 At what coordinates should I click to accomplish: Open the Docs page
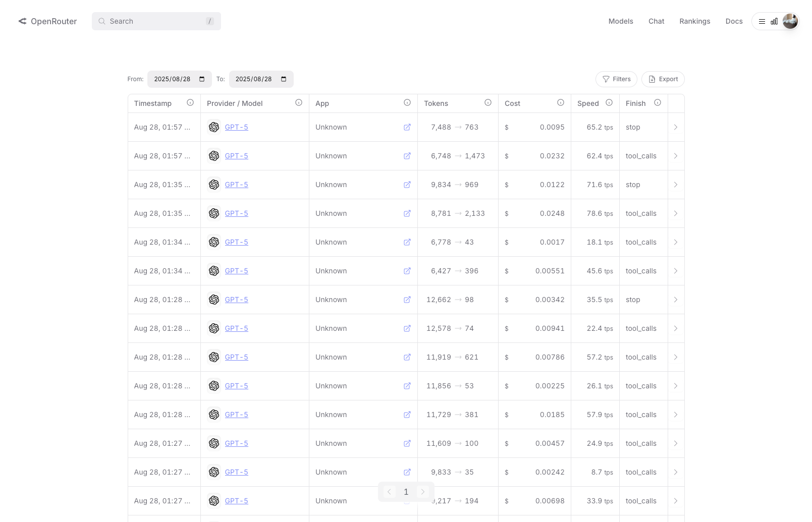click(734, 21)
